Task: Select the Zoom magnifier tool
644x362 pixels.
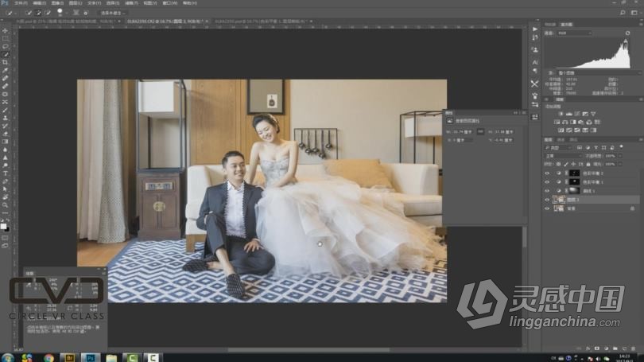Action: coord(5,205)
